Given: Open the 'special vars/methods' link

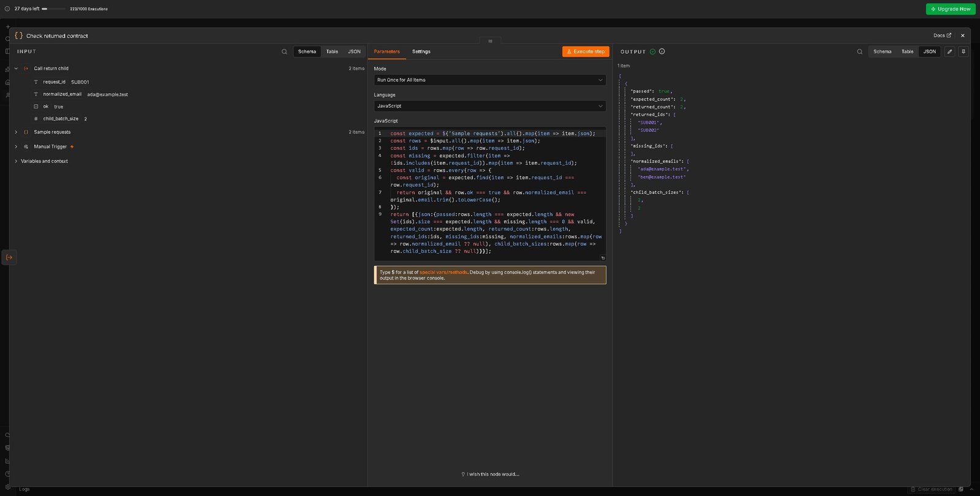Looking at the screenshot, I should click(443, 272).
